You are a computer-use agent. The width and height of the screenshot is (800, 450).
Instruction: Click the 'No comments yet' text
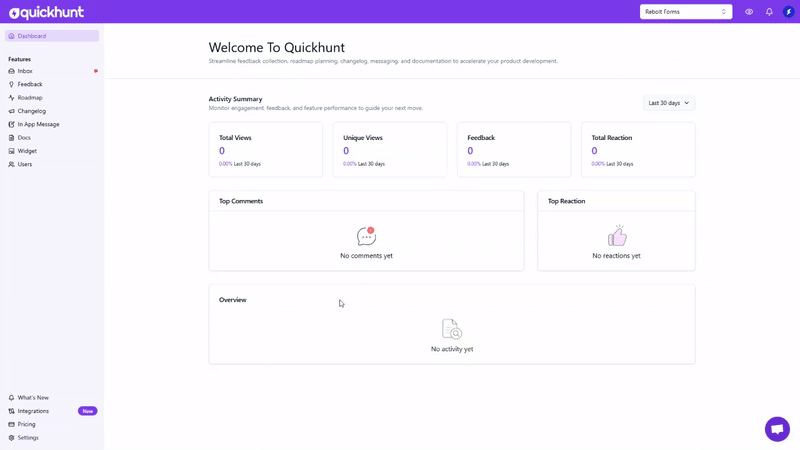pyautogui.click(x=366, y=256)
